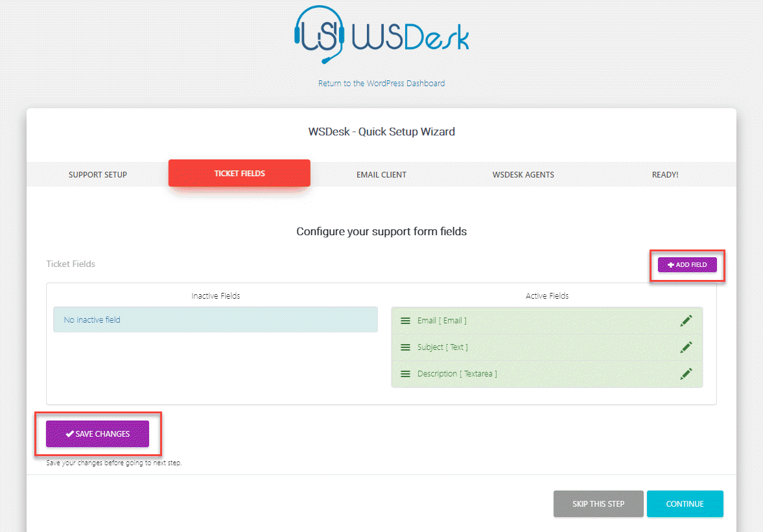
Task: Grab the Email field drag handle
Action: tap(405, 321)
